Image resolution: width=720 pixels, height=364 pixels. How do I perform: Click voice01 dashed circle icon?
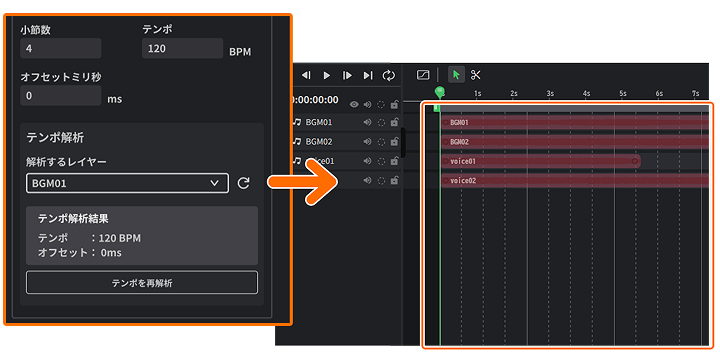pos(381,161)
